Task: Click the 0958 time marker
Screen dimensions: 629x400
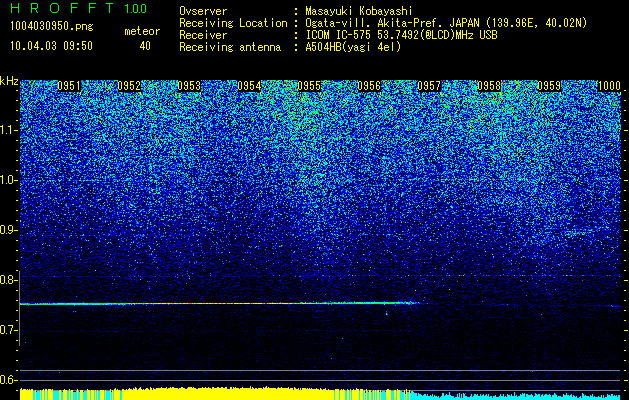Action: (x=489, y=86)
